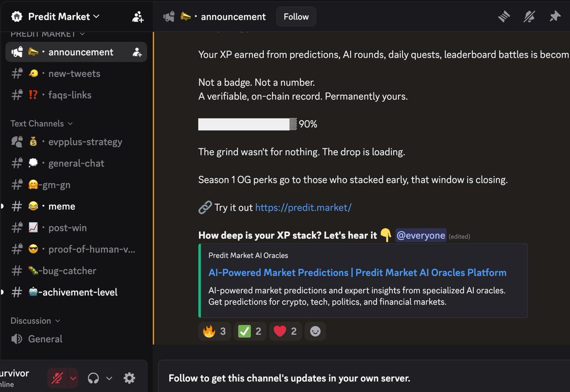Open the achivement-level channel
Viewport: 570px width, 392px height.
[76, 292]
